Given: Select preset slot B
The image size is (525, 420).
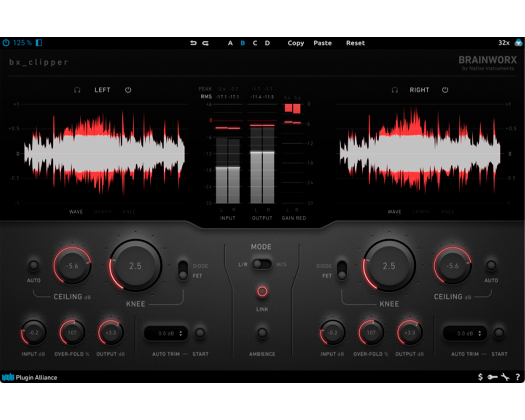Looking at the screenshot, I should pos(242,43).
